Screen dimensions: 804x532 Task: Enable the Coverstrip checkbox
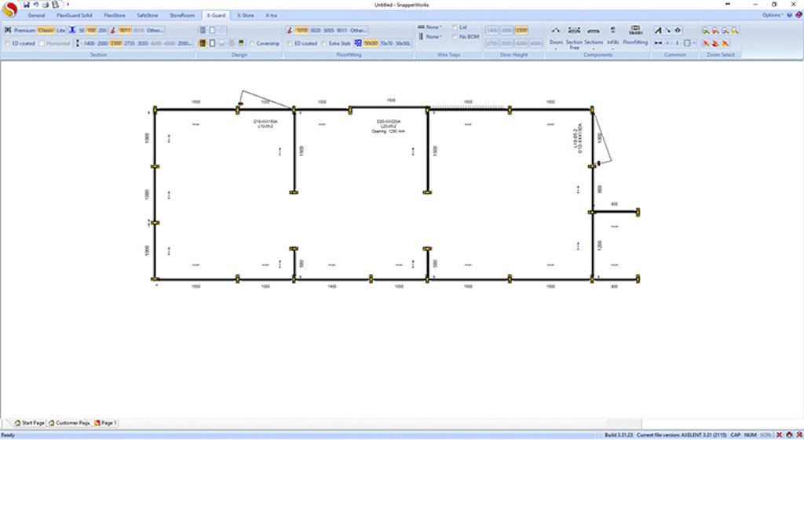pyautogui.click(x=251, y=43)
